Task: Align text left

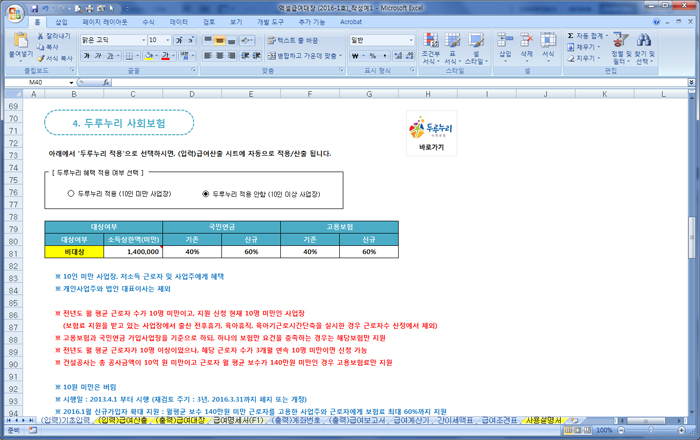Action: click(x=208, y=56)
